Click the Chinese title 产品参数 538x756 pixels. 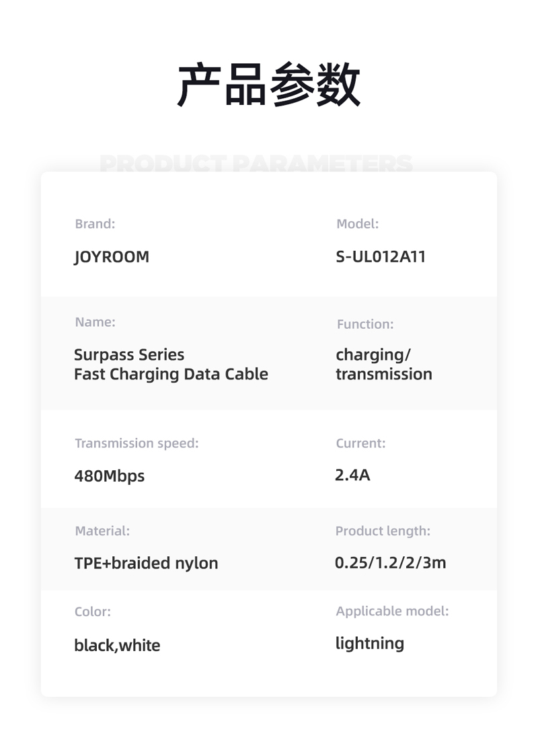[x=268, y=84]
